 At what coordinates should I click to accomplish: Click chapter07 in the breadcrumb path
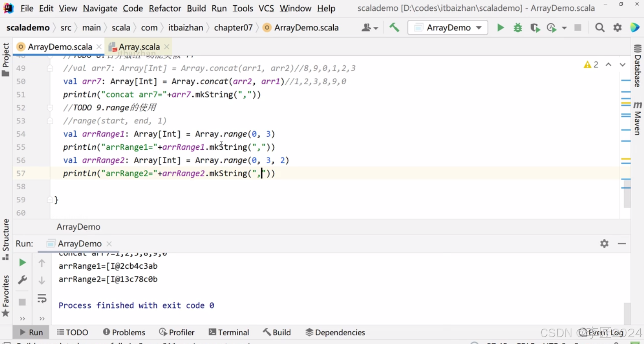click(233, 28)
